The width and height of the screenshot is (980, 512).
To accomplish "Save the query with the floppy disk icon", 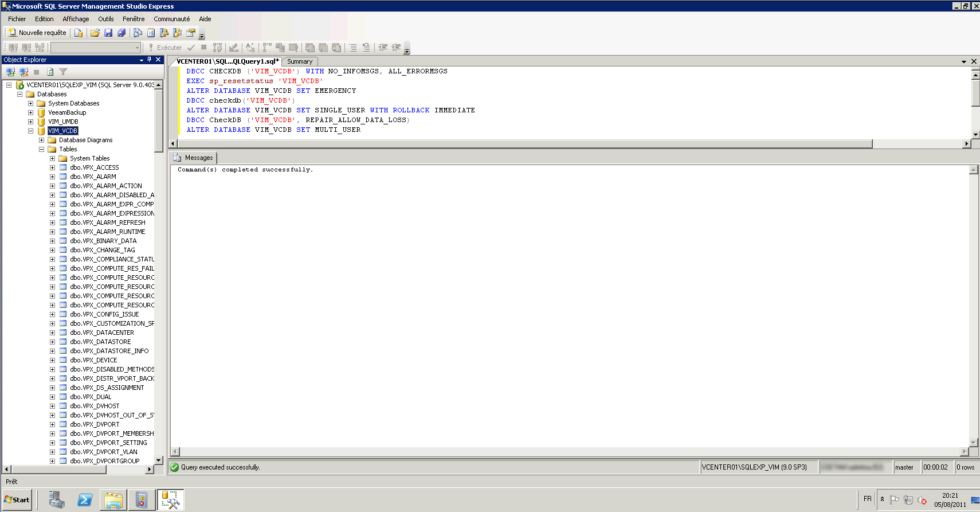I will (x=108, y=33).
